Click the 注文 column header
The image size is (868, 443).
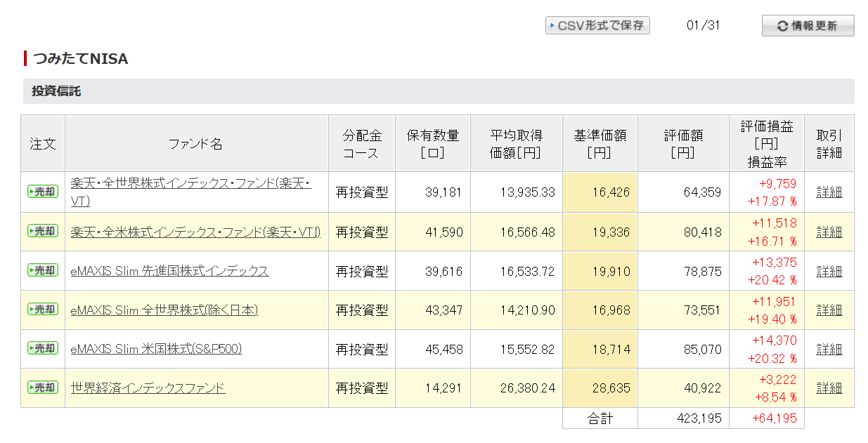[43, 143]
